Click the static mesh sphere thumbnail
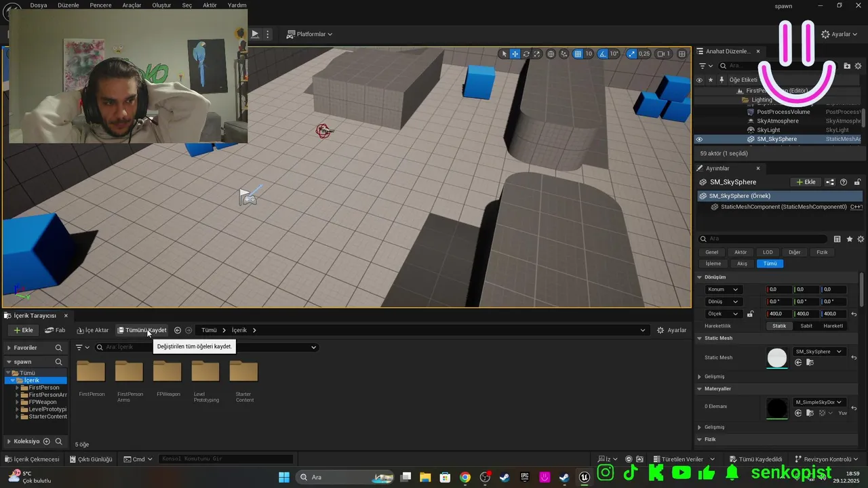 777,358
